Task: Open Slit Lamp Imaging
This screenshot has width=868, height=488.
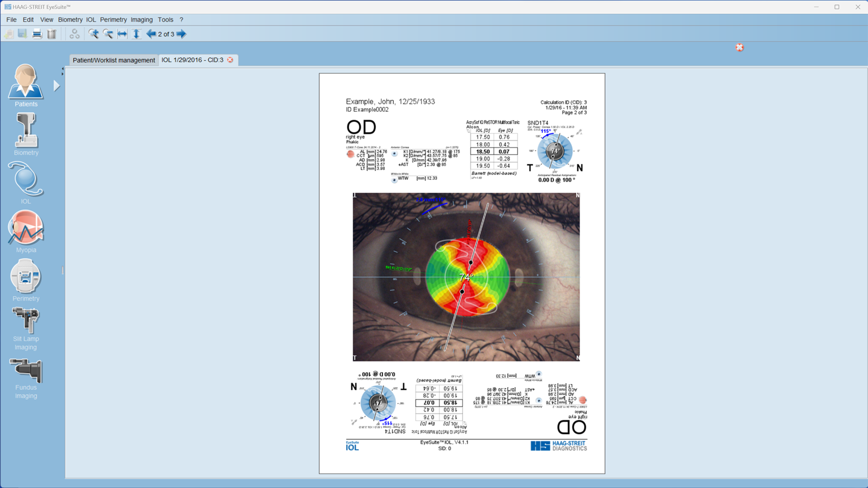Action: [25, 319]
